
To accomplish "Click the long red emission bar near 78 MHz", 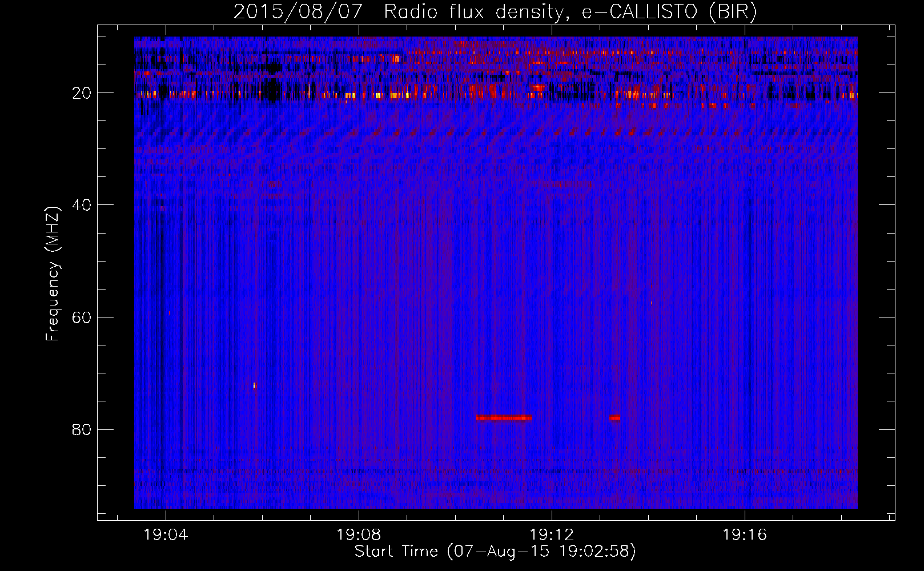I will click(x=504, y=417).
